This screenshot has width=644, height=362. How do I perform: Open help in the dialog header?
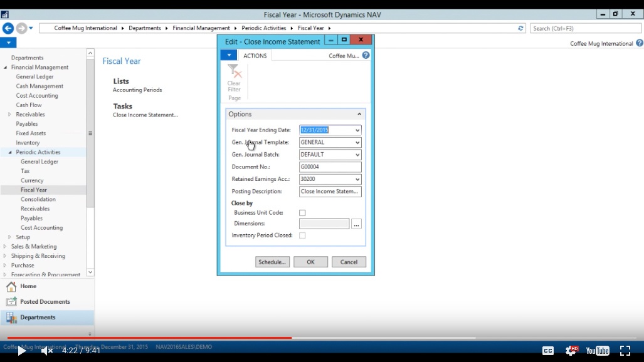pos(366,56)
